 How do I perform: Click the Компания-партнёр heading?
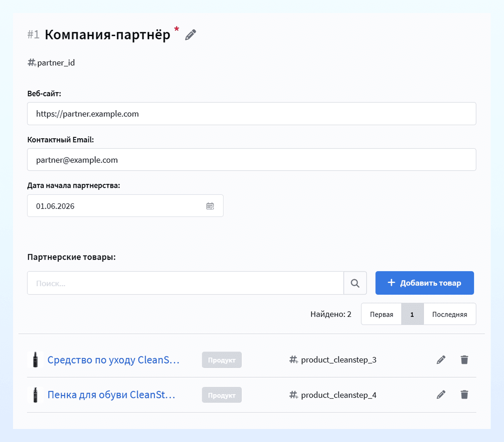pyautogui.click(x=107, y=35)
